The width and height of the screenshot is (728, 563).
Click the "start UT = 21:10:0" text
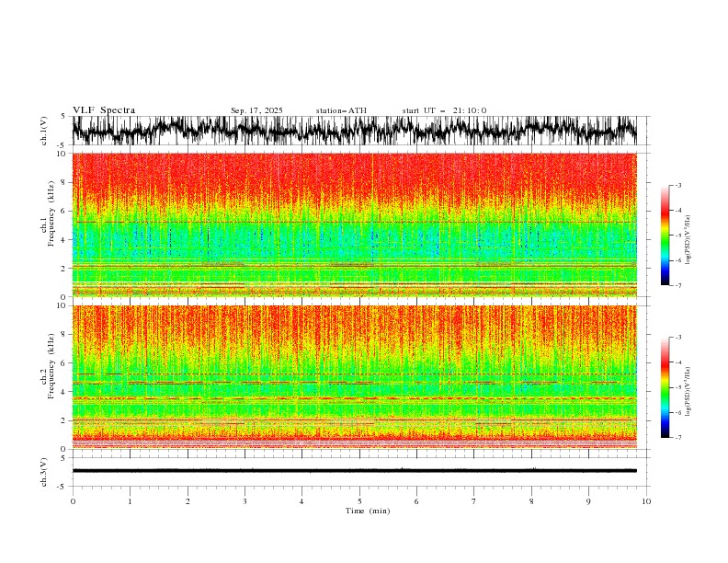point(444,110)
